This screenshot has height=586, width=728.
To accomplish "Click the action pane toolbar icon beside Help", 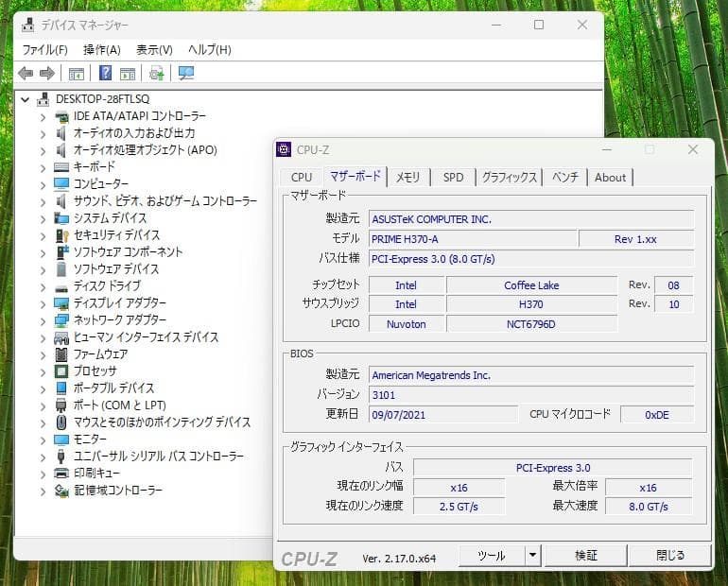I will click(x=128, y=74).
